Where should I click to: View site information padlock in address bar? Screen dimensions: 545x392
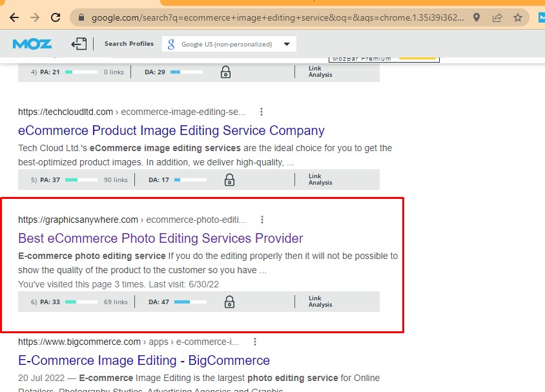[81, 17]
